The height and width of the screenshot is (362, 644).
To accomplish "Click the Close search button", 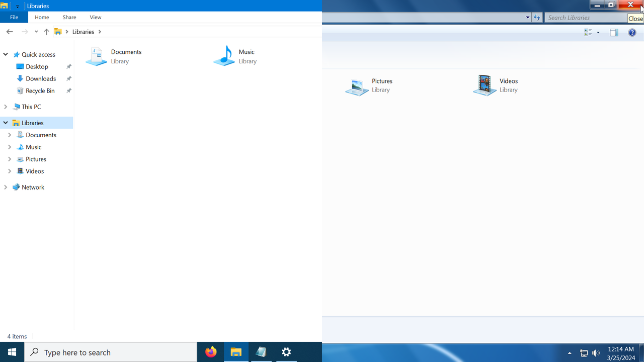I will pos(635,18).
